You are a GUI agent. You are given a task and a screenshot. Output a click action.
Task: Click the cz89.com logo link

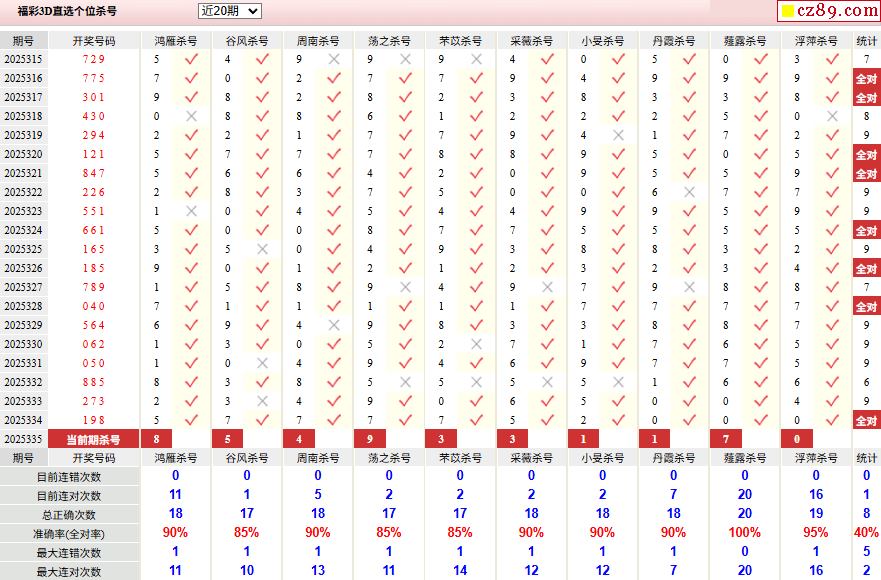pos(829,11)
